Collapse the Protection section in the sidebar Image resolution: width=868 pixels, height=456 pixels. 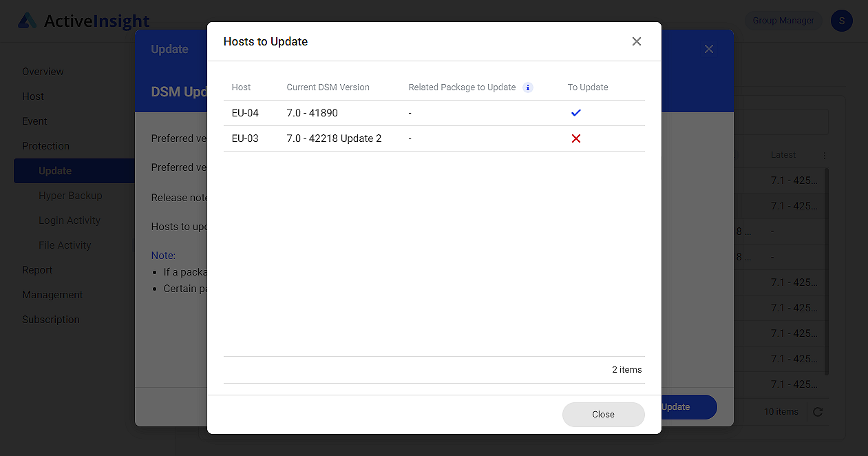(45, 145)
